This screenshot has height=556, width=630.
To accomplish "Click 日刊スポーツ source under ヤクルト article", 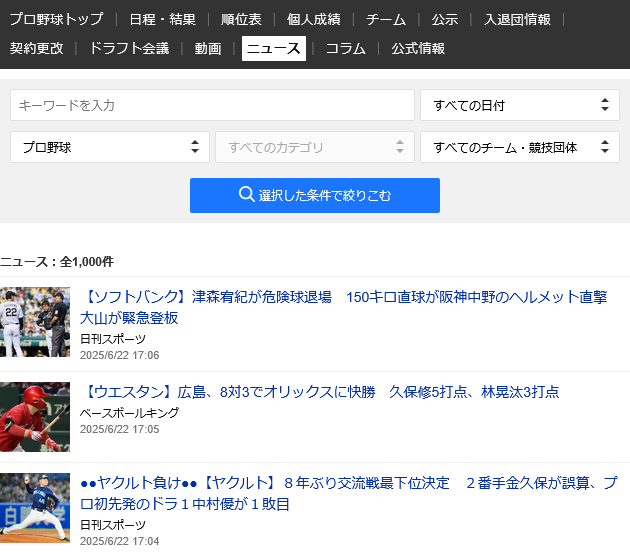I will tap(113, 525).
